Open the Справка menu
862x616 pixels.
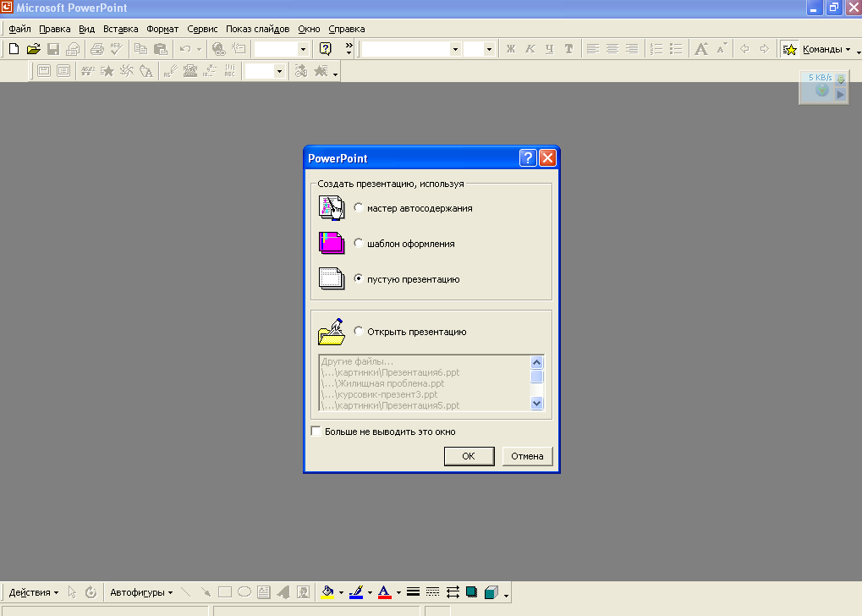[x=346, y=29]
